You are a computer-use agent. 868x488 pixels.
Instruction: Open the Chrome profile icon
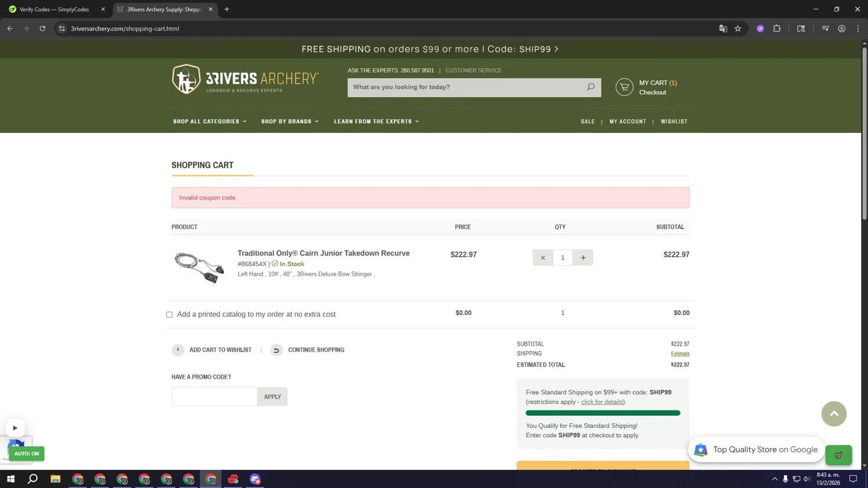click(x=842, y=28)
